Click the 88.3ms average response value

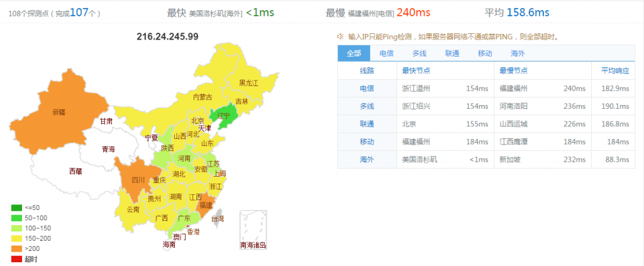point(618,159)
